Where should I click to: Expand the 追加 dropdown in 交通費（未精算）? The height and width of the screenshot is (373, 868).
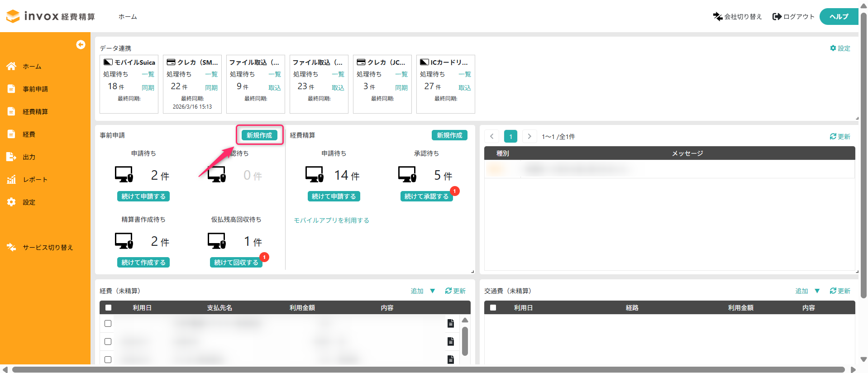click(x=817, y=291)
